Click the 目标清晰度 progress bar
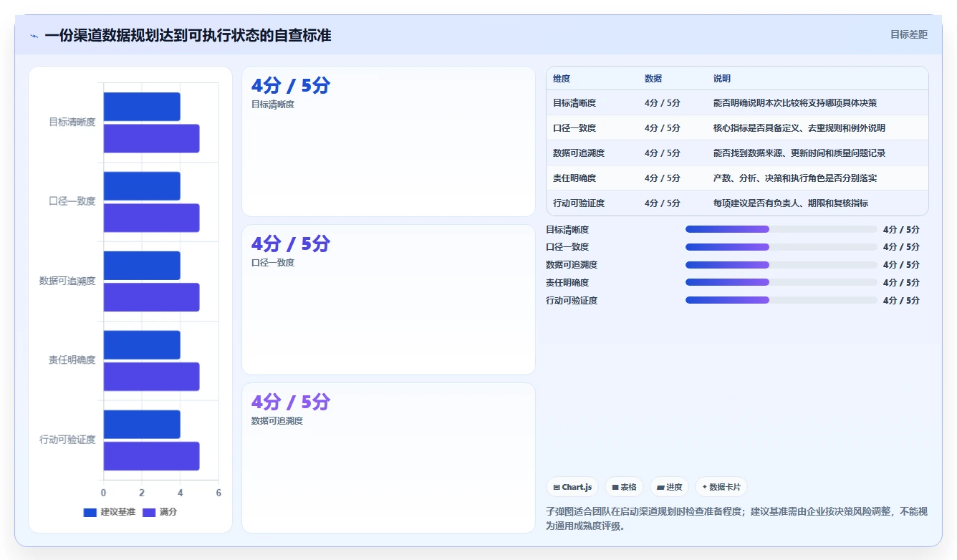 (781, 229)
